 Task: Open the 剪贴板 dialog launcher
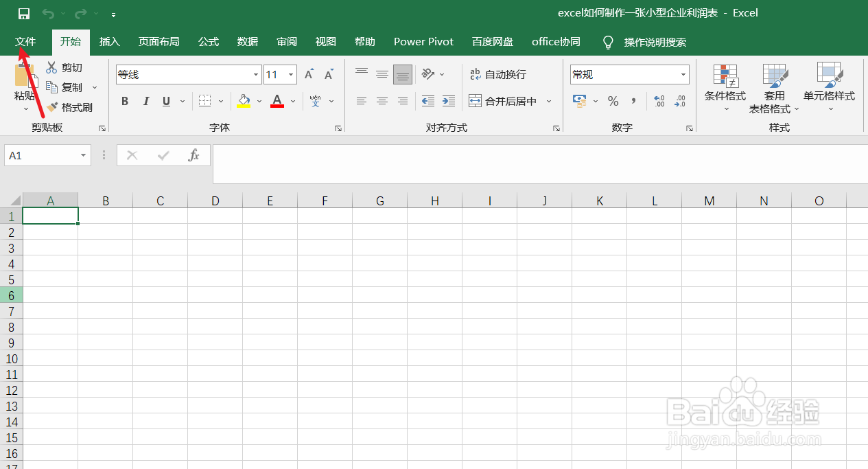[x=102, y=128]
